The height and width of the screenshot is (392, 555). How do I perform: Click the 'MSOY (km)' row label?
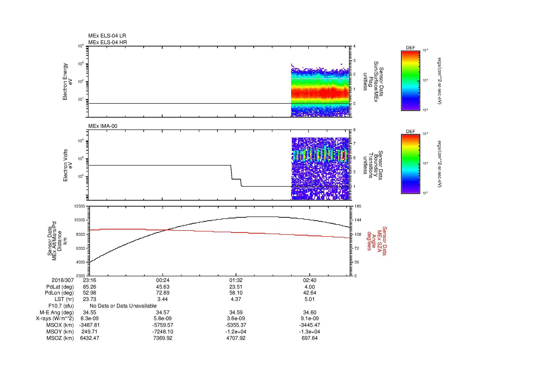pos(60,332)
